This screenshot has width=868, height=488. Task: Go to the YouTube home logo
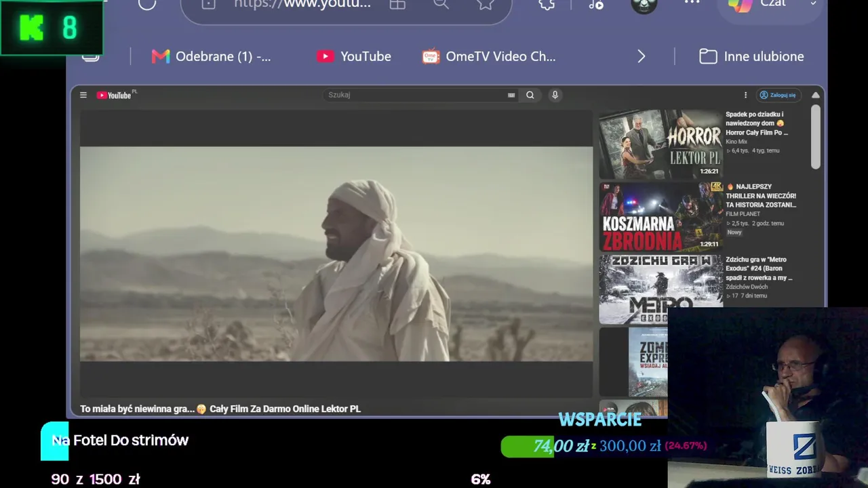pyautogui.click(x=116, y=95)
